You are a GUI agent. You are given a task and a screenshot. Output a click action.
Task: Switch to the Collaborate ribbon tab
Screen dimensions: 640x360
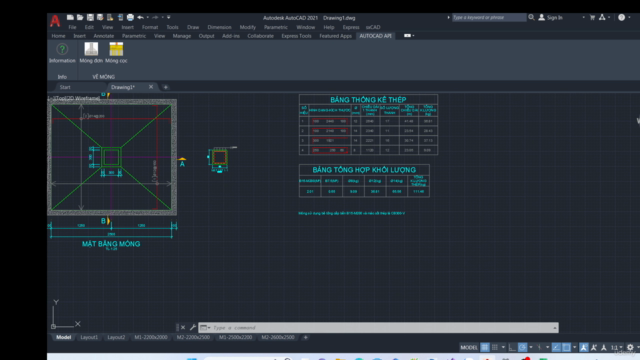(260, 36)
